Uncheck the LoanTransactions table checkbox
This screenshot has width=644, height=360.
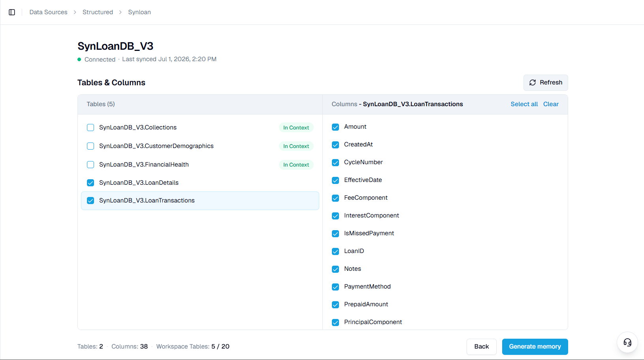pyautogui.click(x=90, y=201)
